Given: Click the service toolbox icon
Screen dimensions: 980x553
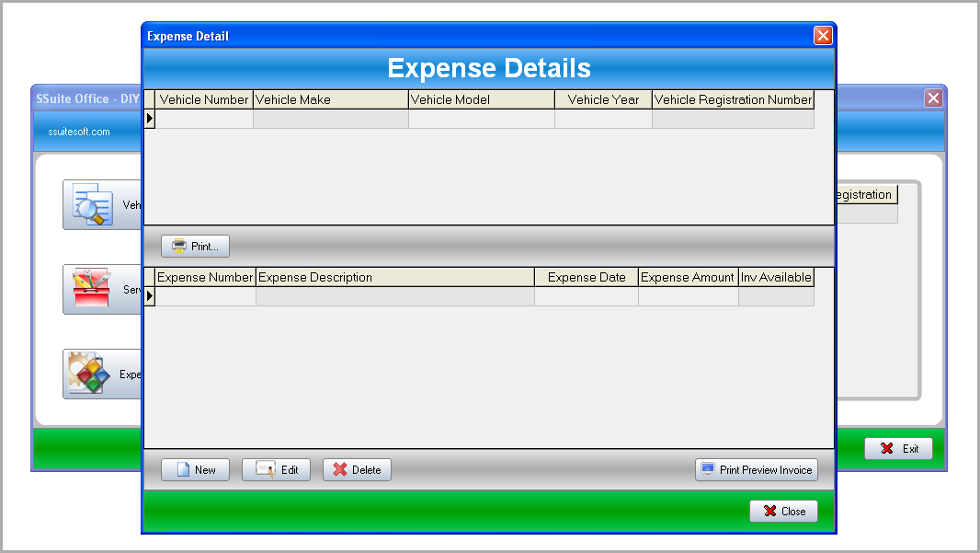Looking at the screenshot, I should click(92, 289).
